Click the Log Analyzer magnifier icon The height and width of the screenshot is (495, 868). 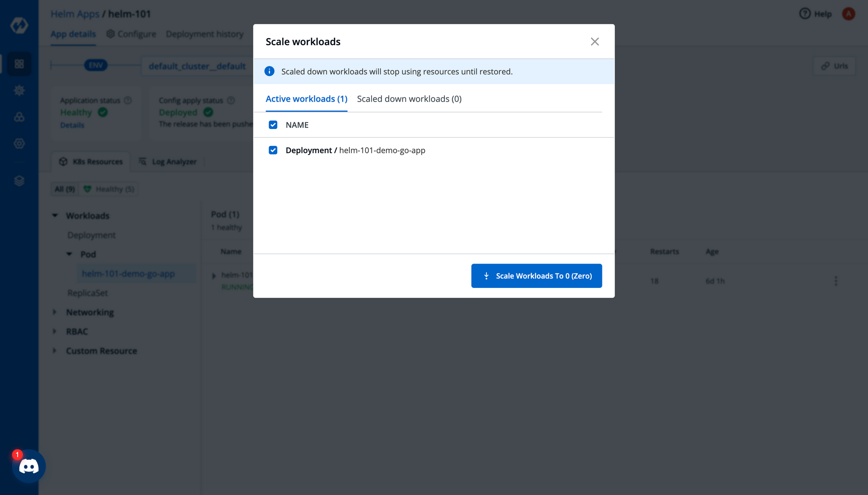(x=142, y=162)
